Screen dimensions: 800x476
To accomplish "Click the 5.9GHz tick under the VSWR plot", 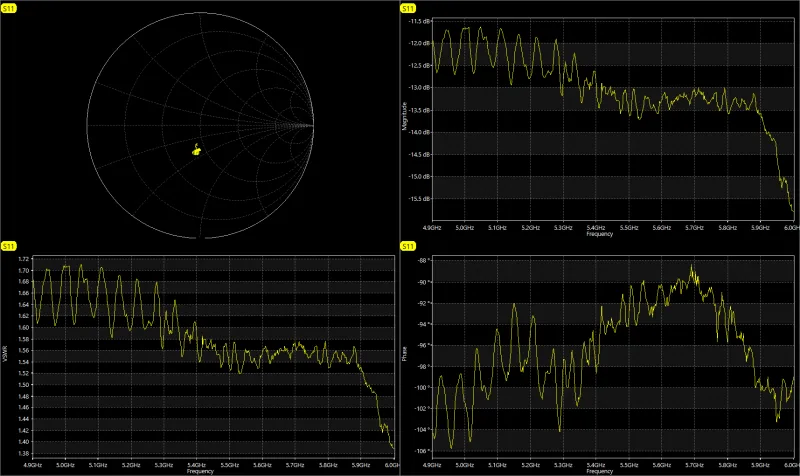I will 361,465.
